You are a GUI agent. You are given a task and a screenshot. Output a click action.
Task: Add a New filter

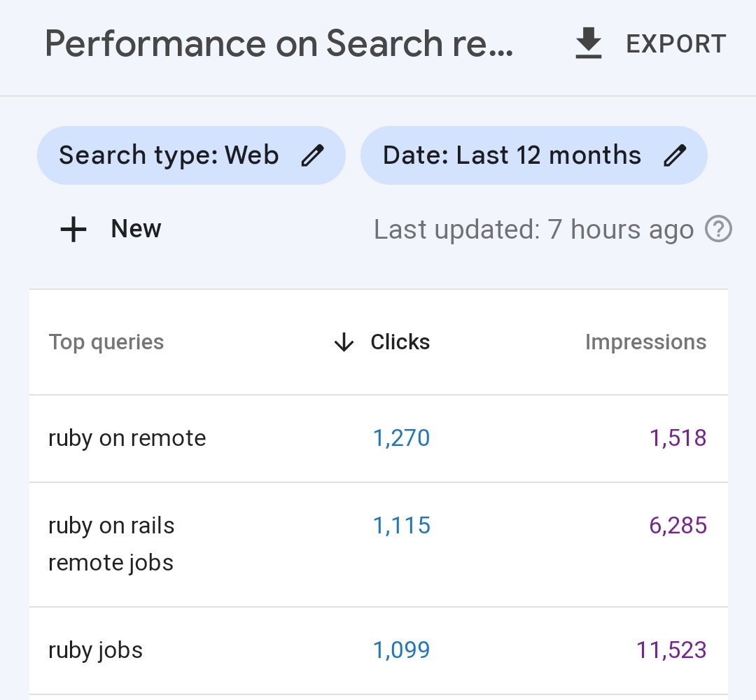coord(136,228)
